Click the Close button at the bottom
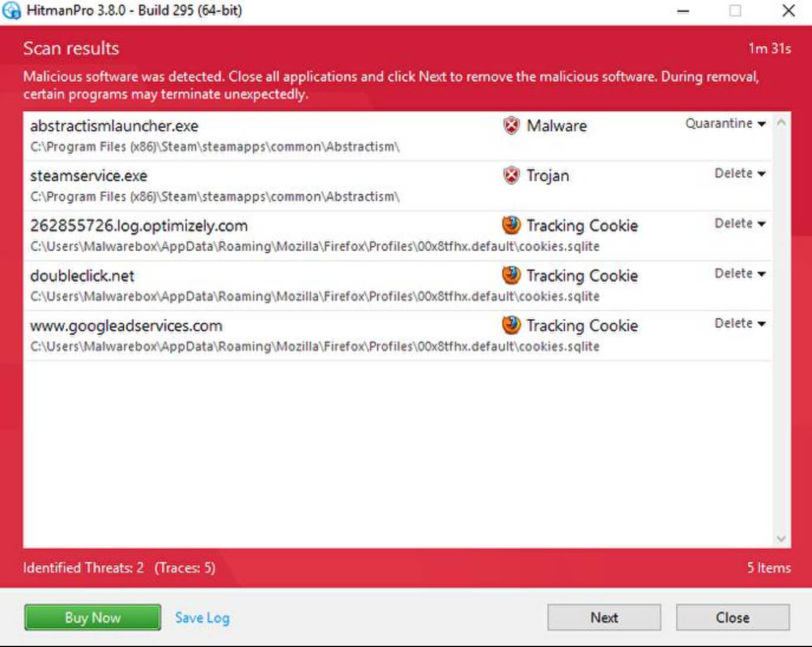Image resolution: width=812 pixels, height=647 pixels. (733, 617)
